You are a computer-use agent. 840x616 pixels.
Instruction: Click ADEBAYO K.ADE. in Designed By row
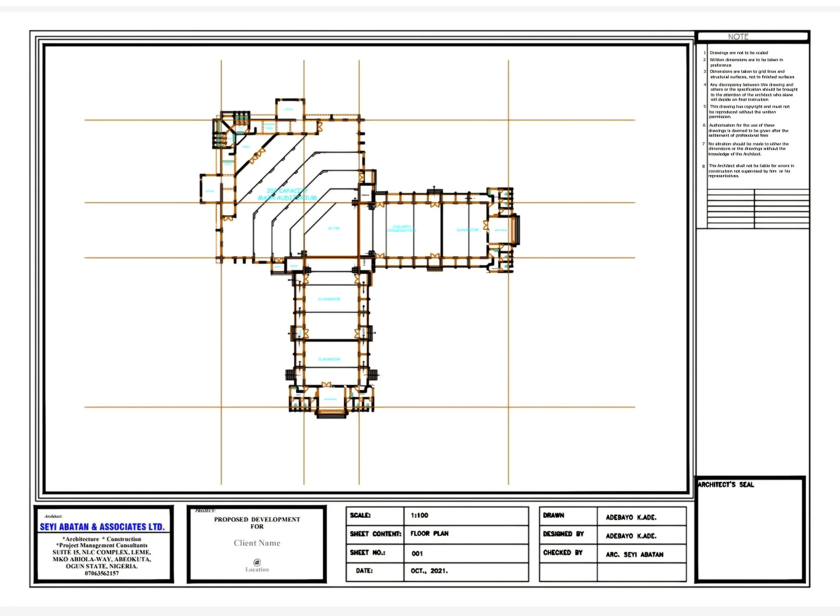pos(631,536)
